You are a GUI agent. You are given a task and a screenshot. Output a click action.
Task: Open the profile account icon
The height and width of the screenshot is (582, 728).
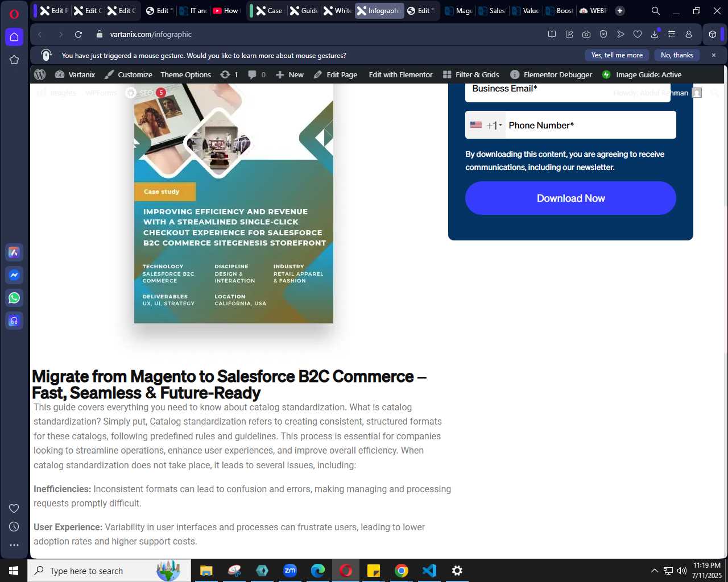tap(689, 35)
